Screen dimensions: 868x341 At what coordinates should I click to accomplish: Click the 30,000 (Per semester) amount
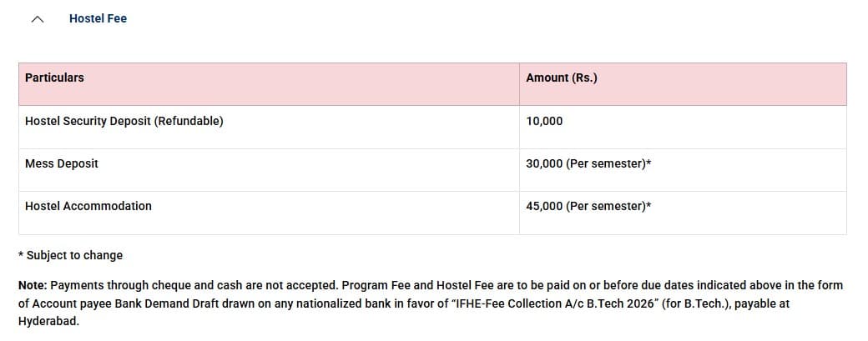(588, 163)
